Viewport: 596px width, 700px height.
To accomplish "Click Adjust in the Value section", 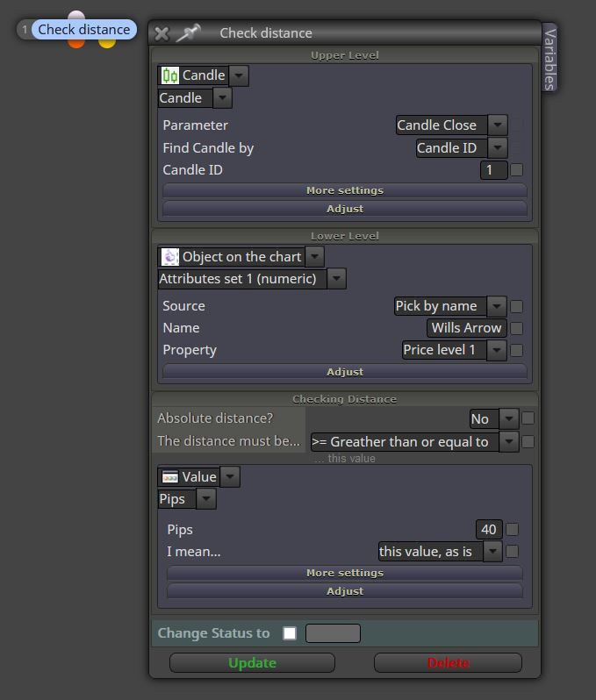I will point(345,591).
